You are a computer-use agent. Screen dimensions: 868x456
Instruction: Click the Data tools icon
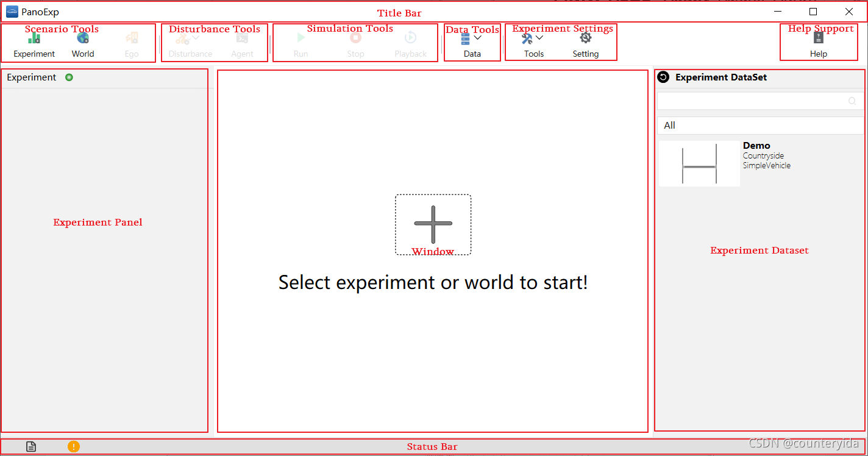click(466, 38)
